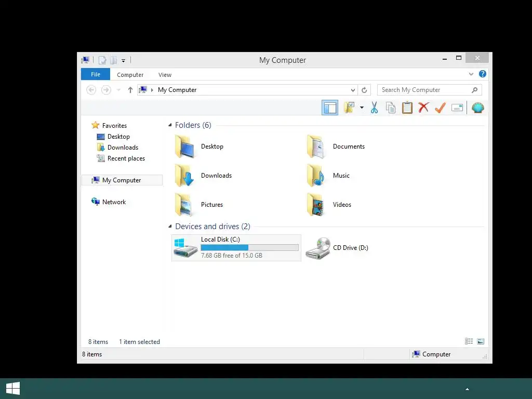Viewport: 532px width, 399px height.
Task: Select My Computer in the navigation pane
Action: pos(122,180)
